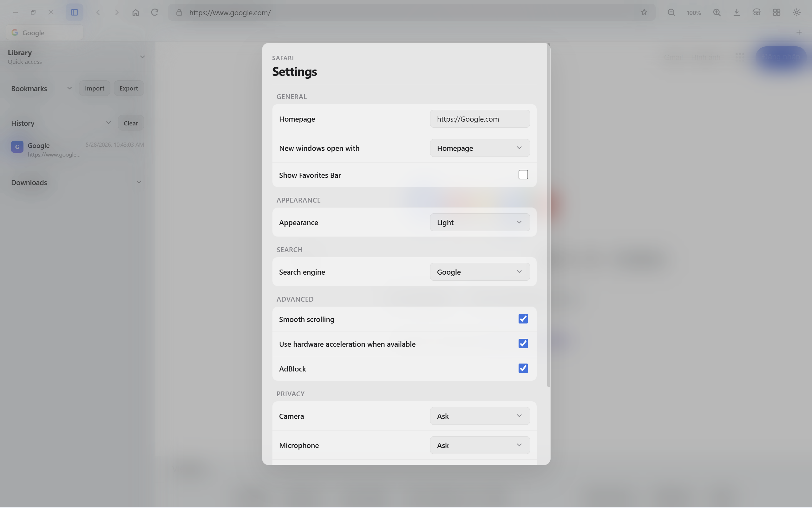The height and width of the screenshot is (508, 812).
Task: Click the Import bookmarks button
Action: point(95,88)
